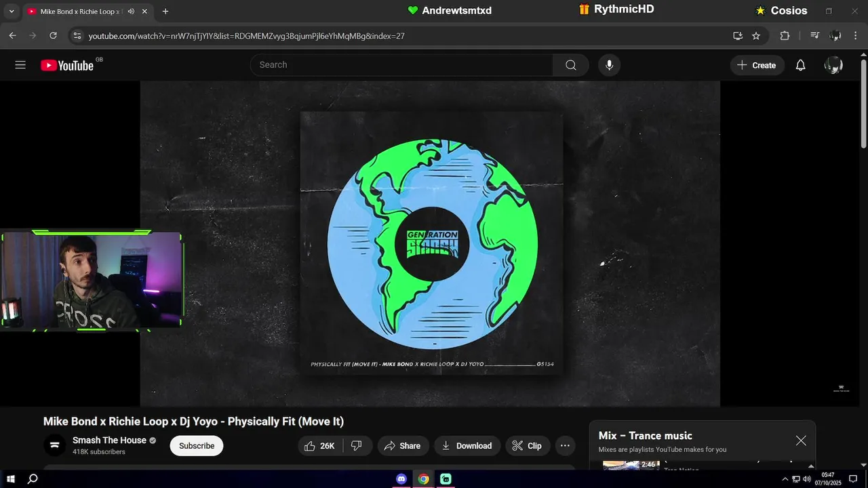Go to the YouTube home logo
This screenshot has height=488, width=868.
tap(66, 65)
